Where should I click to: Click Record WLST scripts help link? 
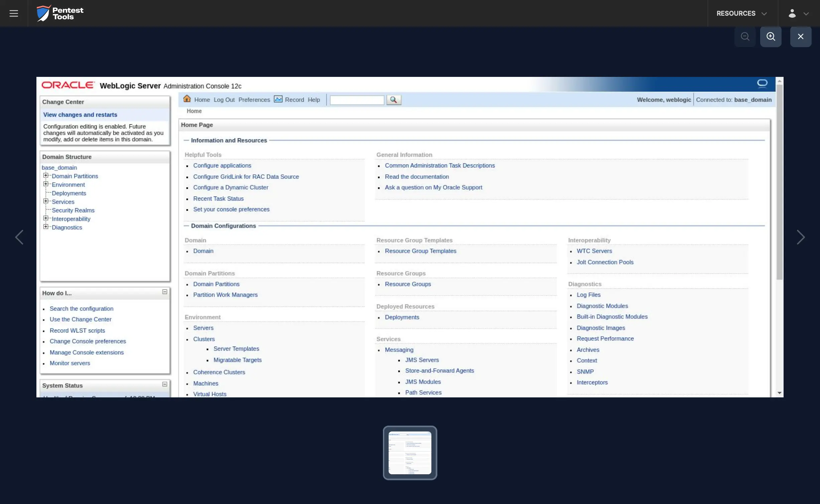click(77, 331)
